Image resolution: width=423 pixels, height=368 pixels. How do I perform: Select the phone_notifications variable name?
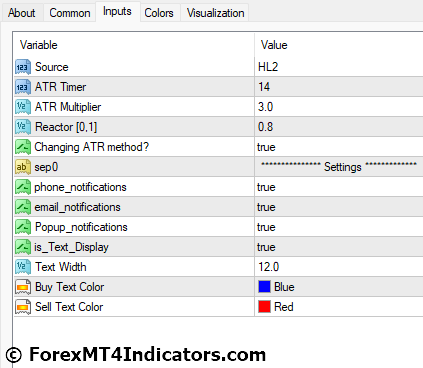click(80, 187)
